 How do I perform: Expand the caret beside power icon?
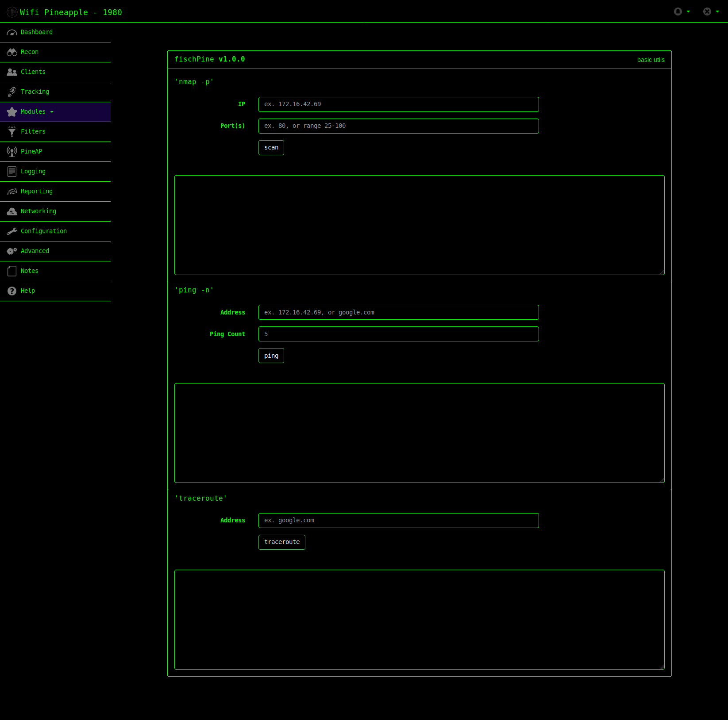tap(717, 11)
